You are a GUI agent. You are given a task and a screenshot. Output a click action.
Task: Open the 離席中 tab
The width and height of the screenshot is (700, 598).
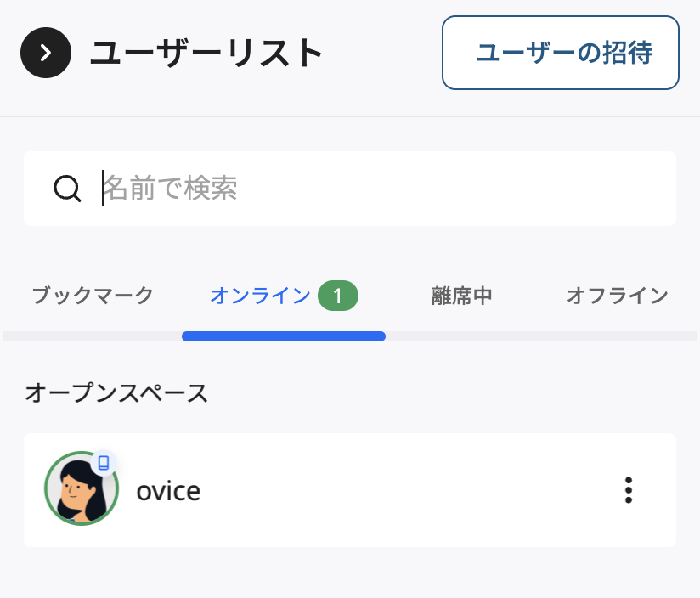coord(461,295)
